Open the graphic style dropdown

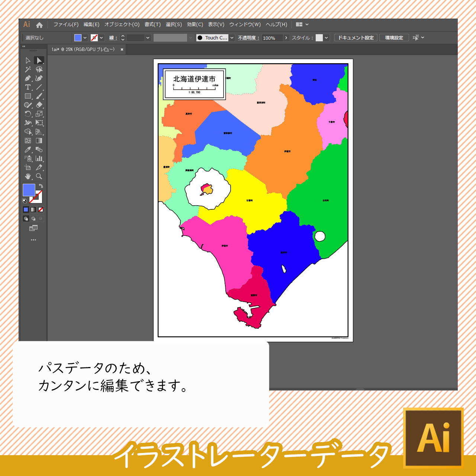(327, 38)
